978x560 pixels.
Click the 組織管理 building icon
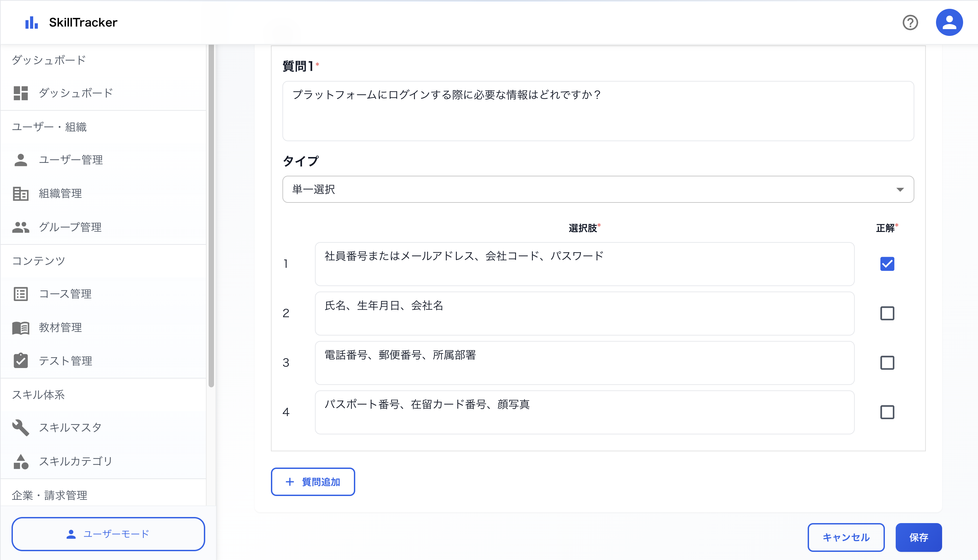click(x=21, y=193)
